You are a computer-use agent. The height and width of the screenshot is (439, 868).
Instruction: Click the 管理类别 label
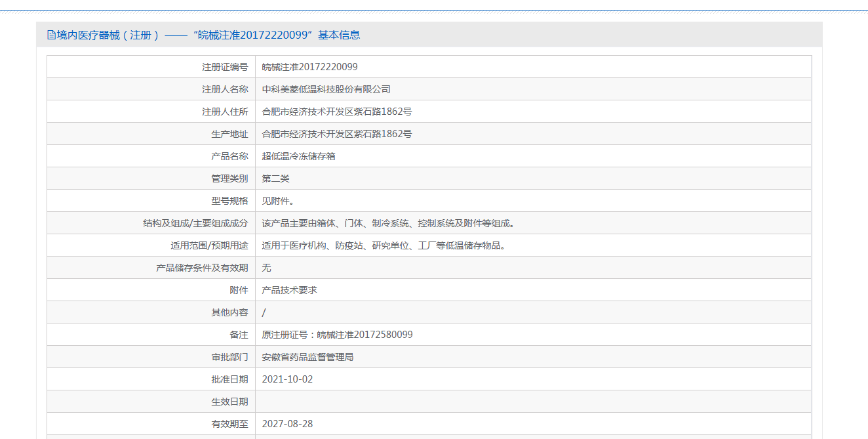coord(229,178)
